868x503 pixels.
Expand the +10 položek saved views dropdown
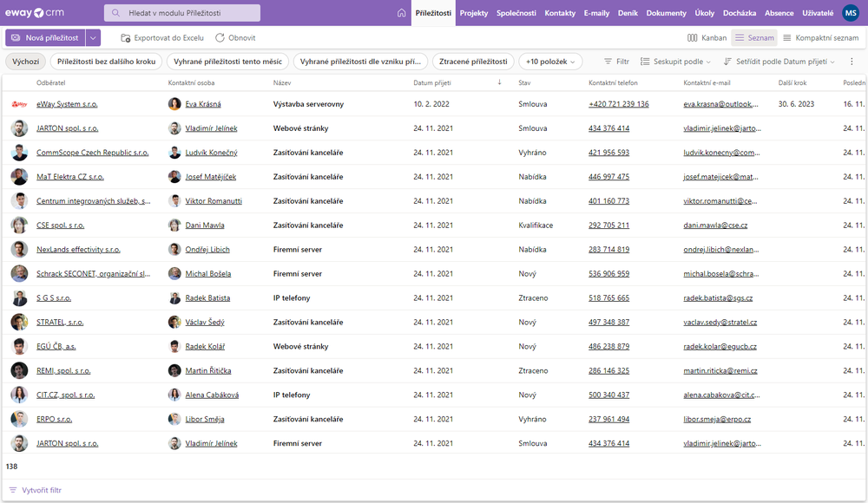coord(550,62)
